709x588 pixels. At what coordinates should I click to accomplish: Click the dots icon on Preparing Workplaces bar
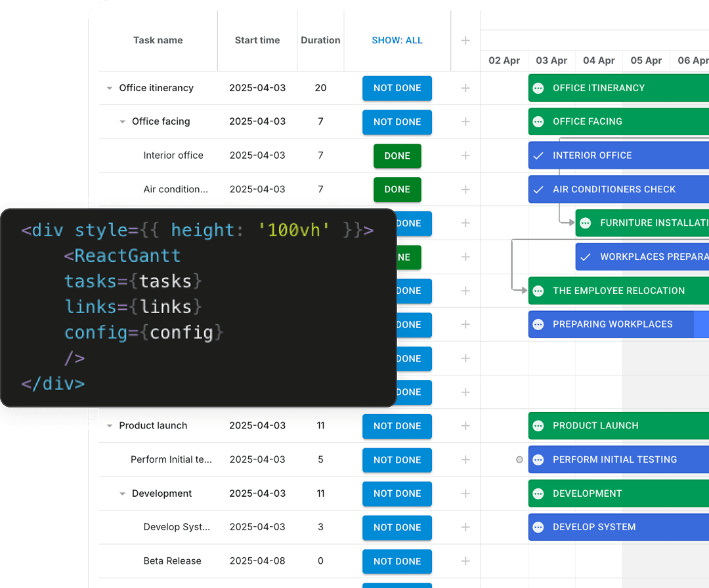[538, 324]
